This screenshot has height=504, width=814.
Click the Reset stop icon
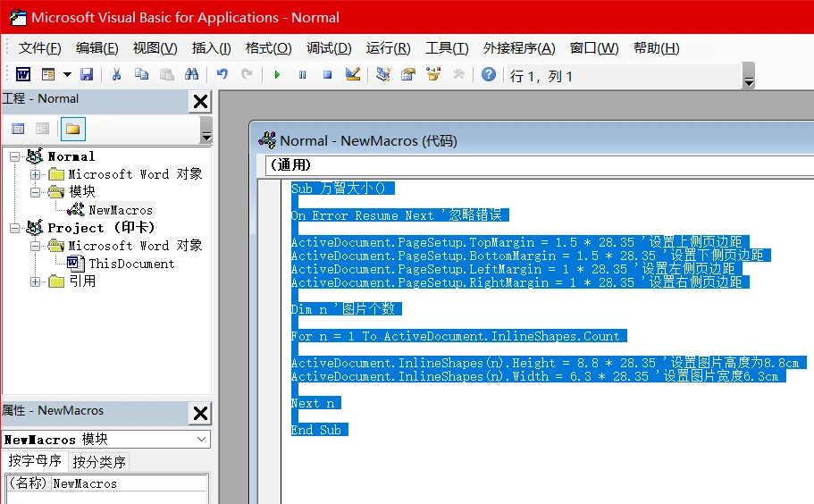tap(328, 75)
